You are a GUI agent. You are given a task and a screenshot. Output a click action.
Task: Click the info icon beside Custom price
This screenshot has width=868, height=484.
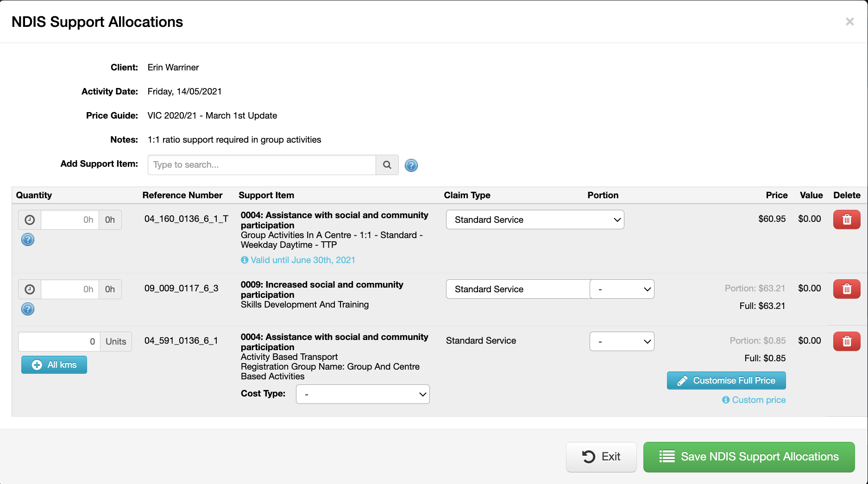pyautogui.click(x=725, y=400)
